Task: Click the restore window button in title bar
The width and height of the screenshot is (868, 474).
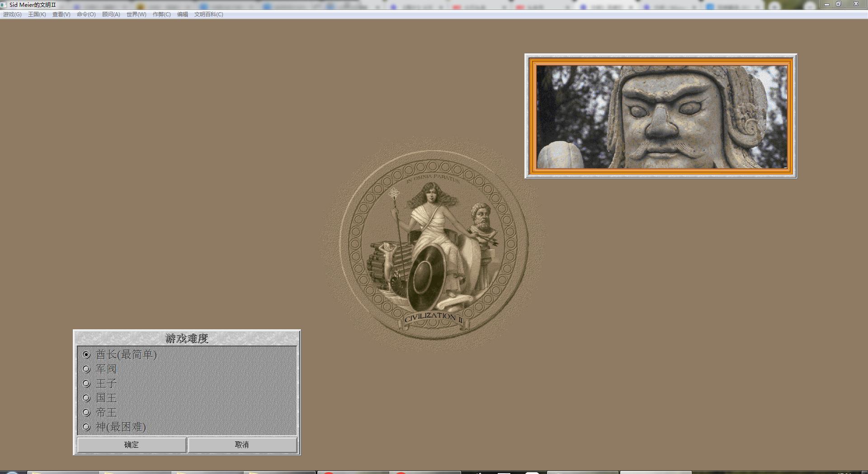Action: [838, 4]
